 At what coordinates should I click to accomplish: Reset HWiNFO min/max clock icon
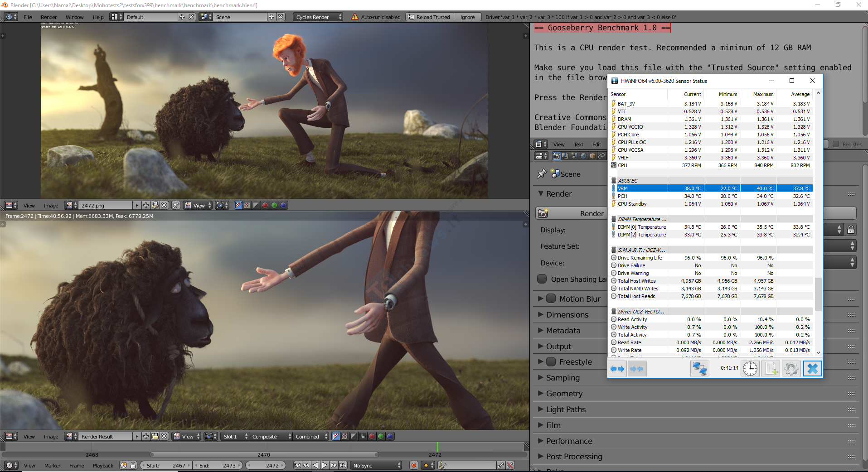coord(750,368)
